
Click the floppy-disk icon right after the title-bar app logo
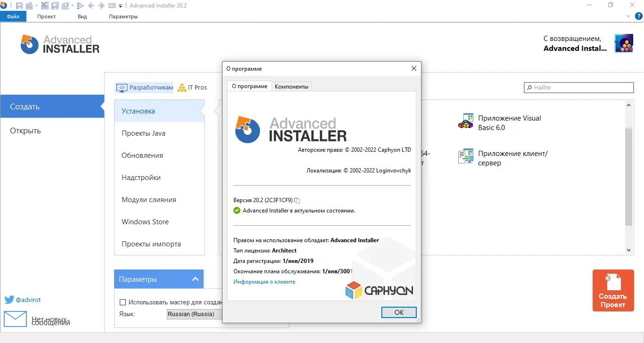point(19,6)
